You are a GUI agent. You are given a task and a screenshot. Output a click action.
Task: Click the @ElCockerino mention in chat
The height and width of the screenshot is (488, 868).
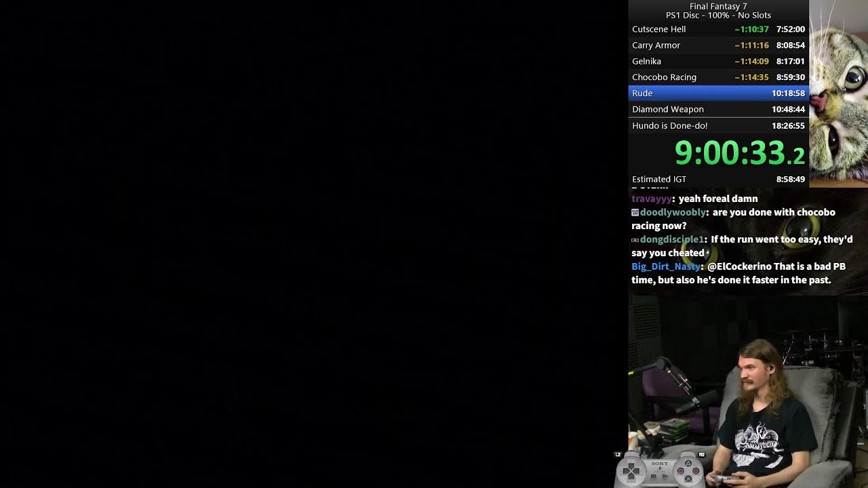pos(739,266)
